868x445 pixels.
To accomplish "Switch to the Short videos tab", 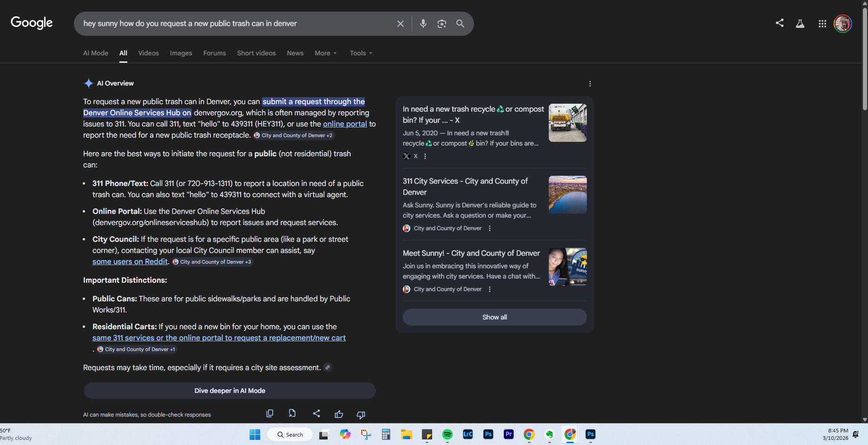I will click(256, 53).
